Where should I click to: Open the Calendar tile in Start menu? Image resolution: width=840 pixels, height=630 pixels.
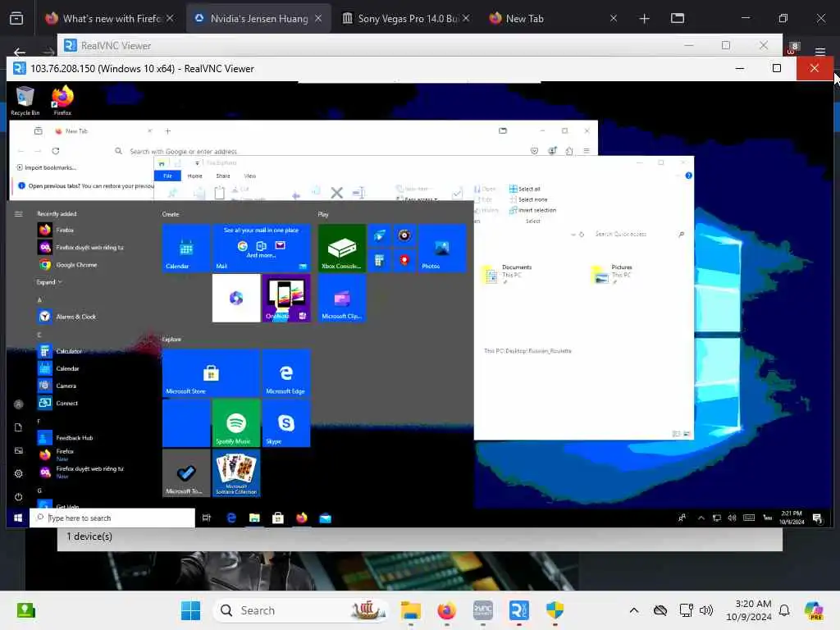click(186, 248)
